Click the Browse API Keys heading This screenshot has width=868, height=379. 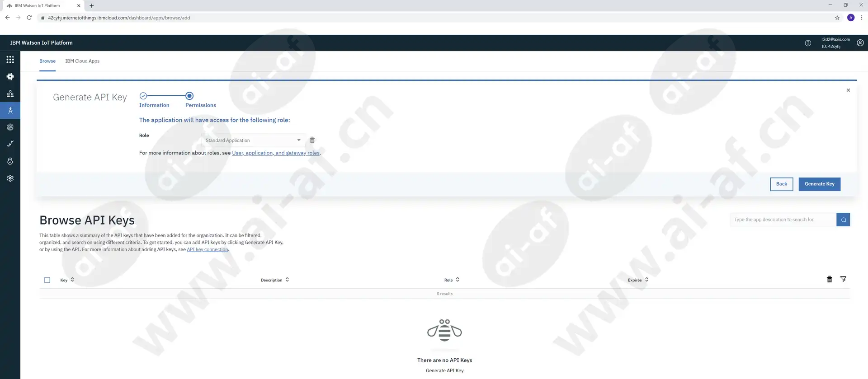pyautogui.click(x=87, y=220)
